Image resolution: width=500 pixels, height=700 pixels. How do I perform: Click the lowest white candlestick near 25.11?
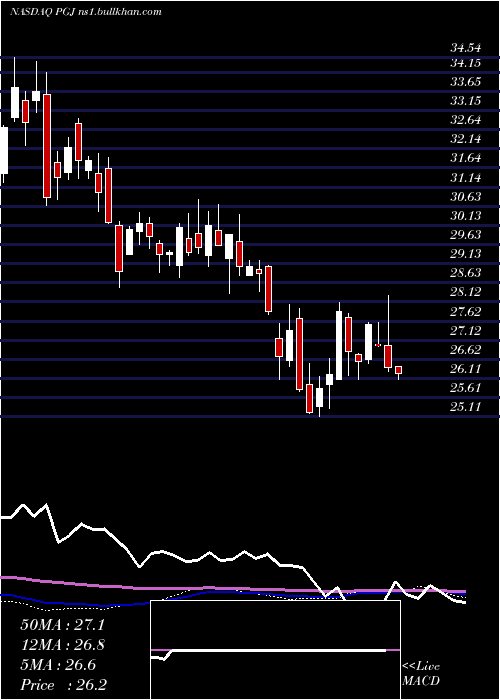pos(320,397)
